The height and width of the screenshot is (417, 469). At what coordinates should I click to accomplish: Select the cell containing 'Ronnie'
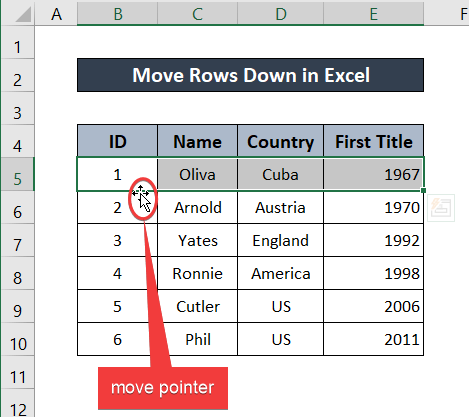pos(197,273)
